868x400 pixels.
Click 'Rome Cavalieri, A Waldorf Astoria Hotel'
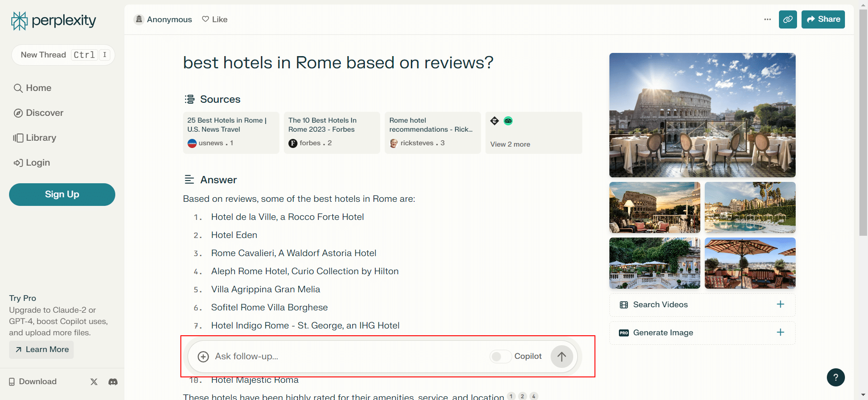tap(294, 253)
